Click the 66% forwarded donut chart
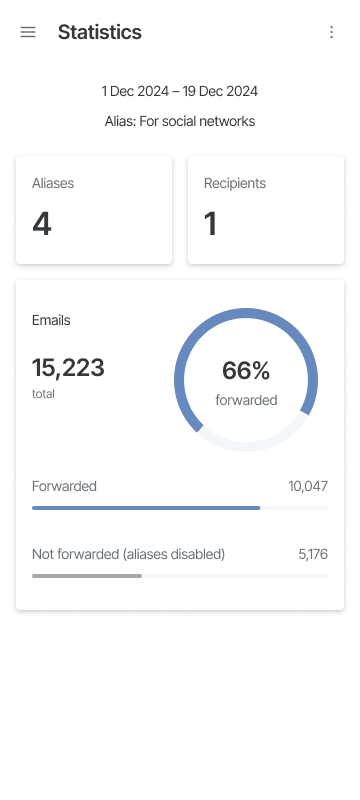Screen dimensions: 360x800 pyautogui.click(x=246, y=380)
